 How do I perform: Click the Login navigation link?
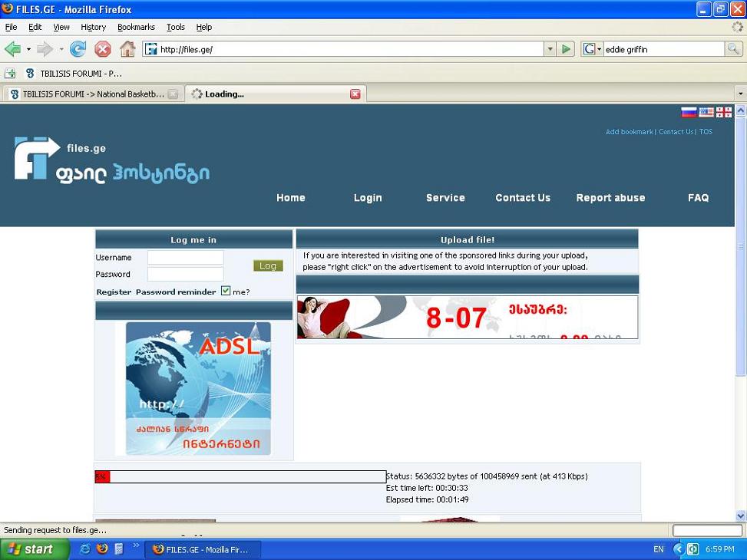pos(368,198)
